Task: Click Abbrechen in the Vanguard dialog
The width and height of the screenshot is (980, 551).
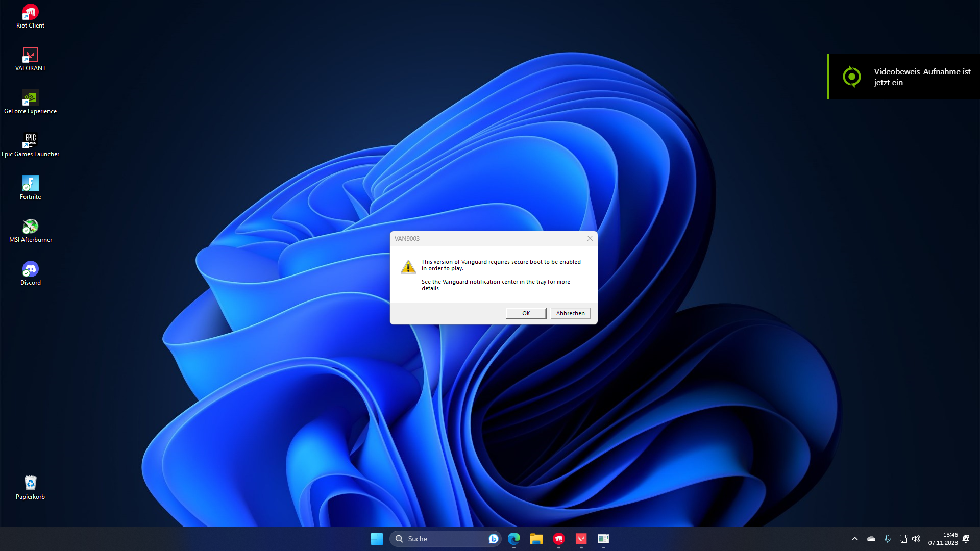Action: tap(570, 313)
